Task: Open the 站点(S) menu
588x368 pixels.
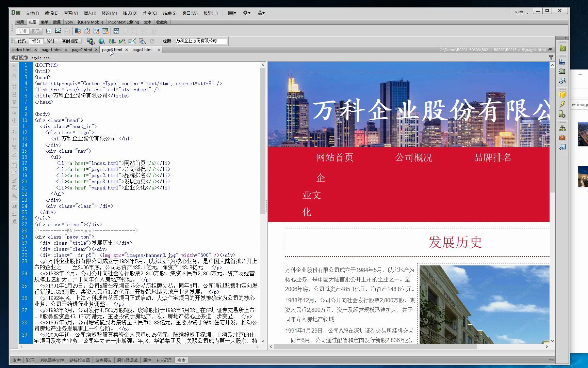Action: point(169,13)
